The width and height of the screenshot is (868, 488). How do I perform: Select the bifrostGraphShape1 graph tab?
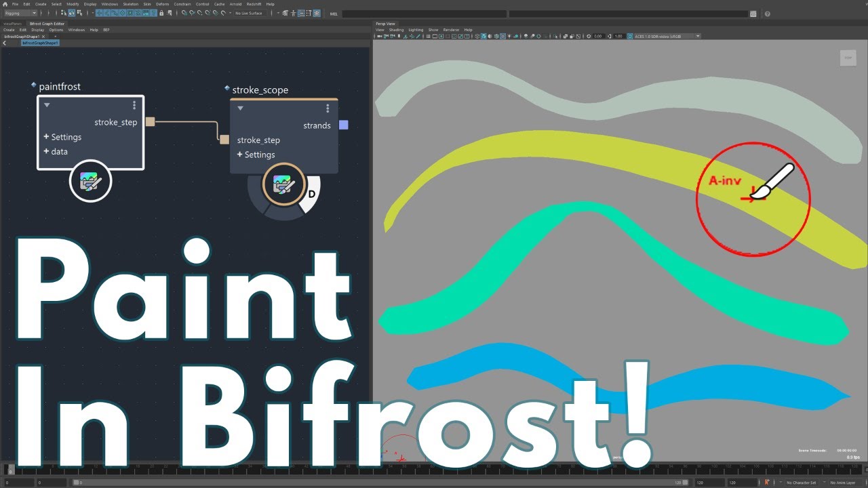21,36
